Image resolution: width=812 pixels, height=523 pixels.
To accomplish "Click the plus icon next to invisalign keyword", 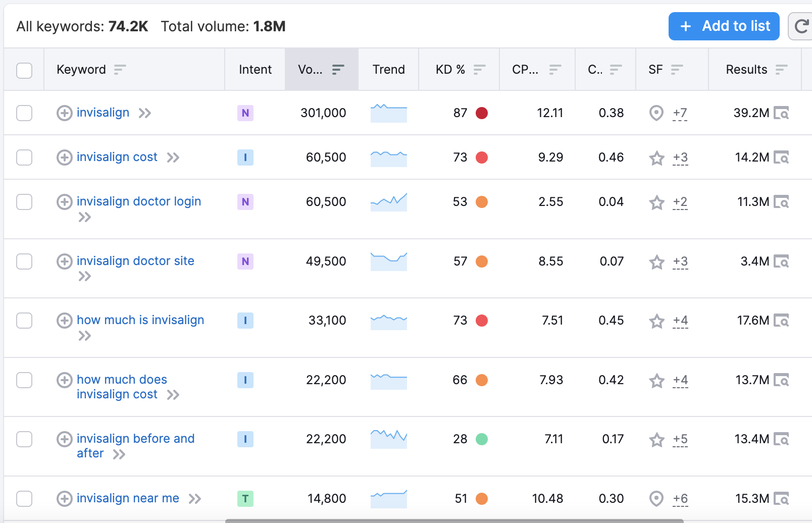I will (64, 113).
